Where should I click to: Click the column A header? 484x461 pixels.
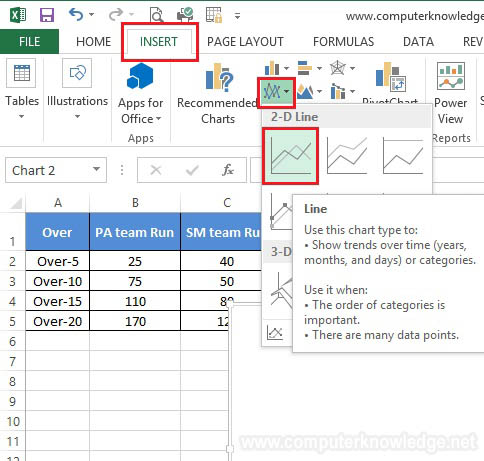[x=58, y=202]
